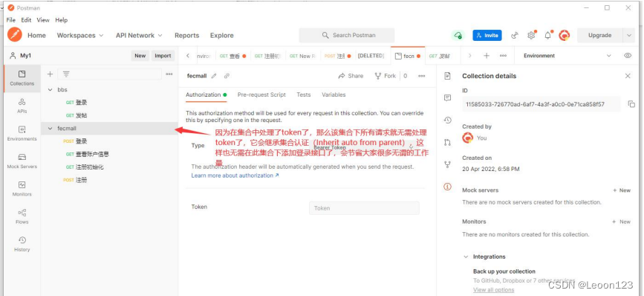The image size is (644, 296).
Task: Open Learn more about authorization link
Action: [235, 176]
